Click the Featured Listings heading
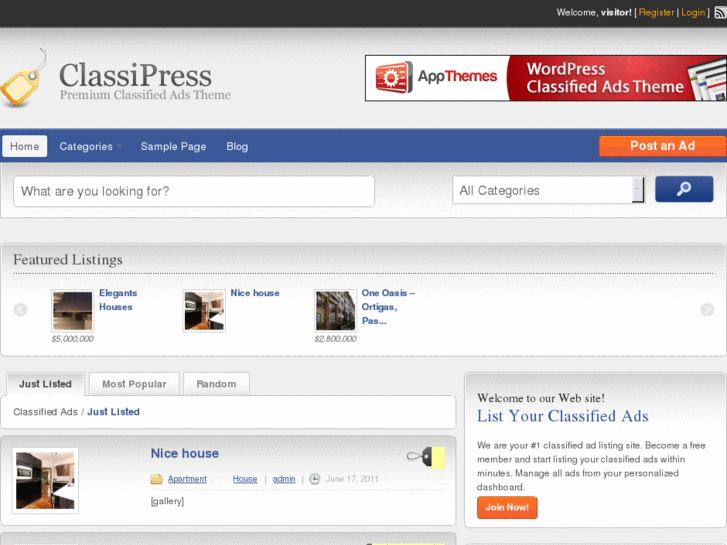 coord(68,260)
